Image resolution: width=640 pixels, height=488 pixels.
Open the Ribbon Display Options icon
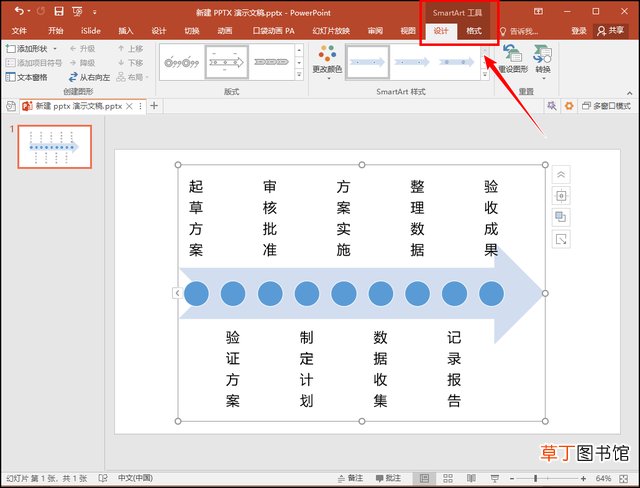538,11
